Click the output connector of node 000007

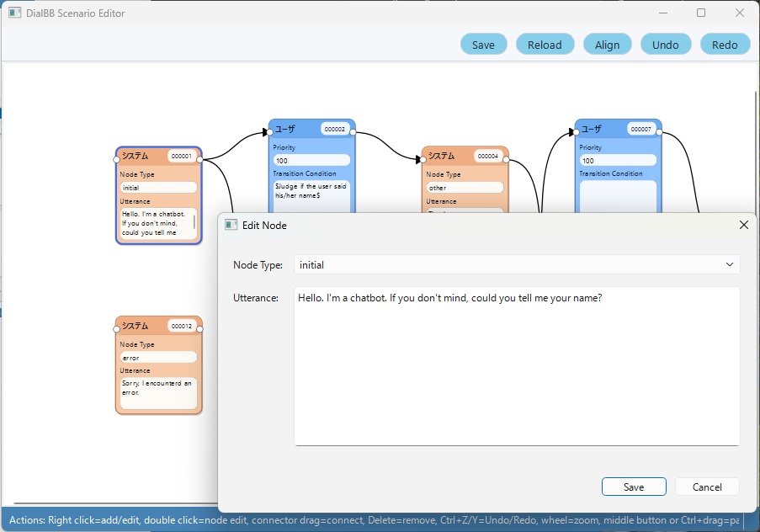[x=659, y=132]
